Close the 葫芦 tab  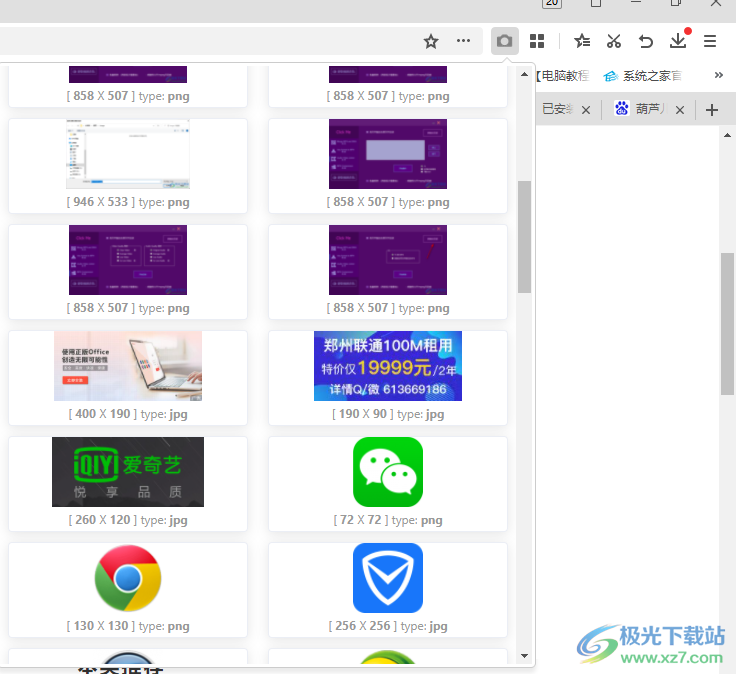680,110
